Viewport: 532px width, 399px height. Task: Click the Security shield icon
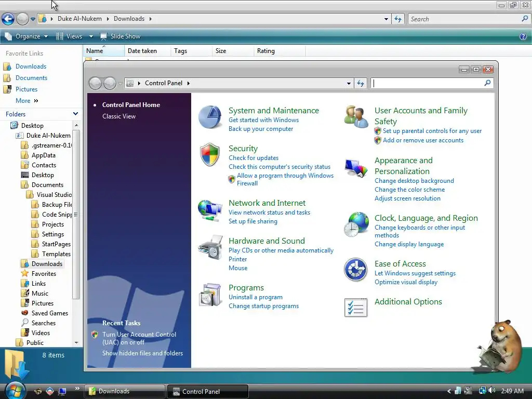(210, 155)
